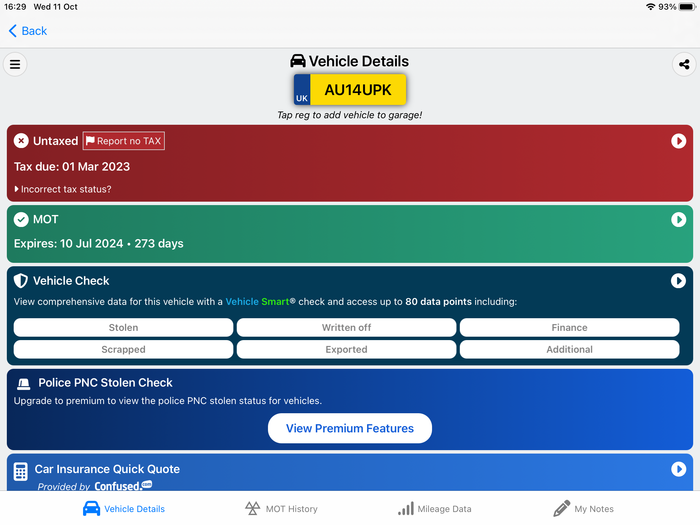Tap the Wi-Fi status icon
The height and width of the screenshot is (525, 700).
(650, 7)
